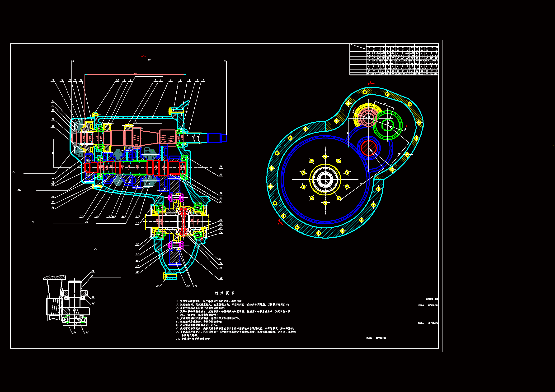Select the blue splined input shaft end

tap(216, 138)
